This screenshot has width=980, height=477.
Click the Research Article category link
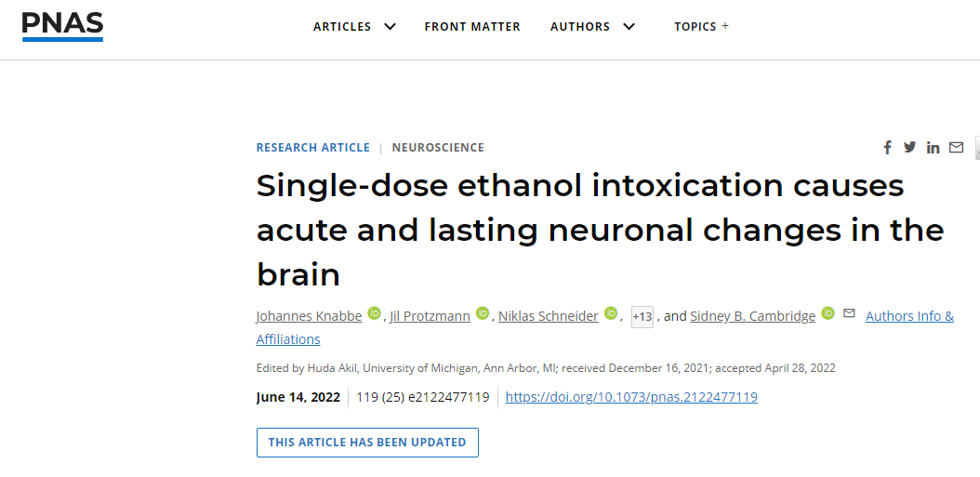point(312,148)
